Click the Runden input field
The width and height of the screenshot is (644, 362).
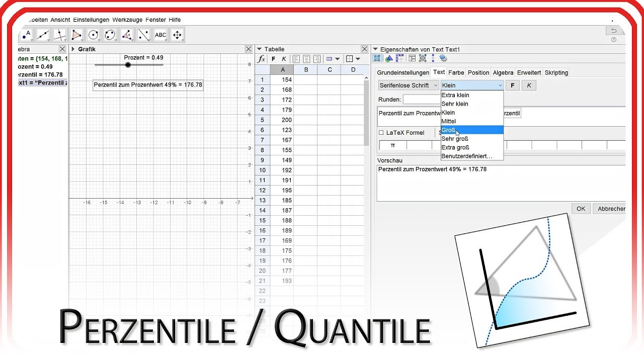pyautogui.click(x=422, y=100)
